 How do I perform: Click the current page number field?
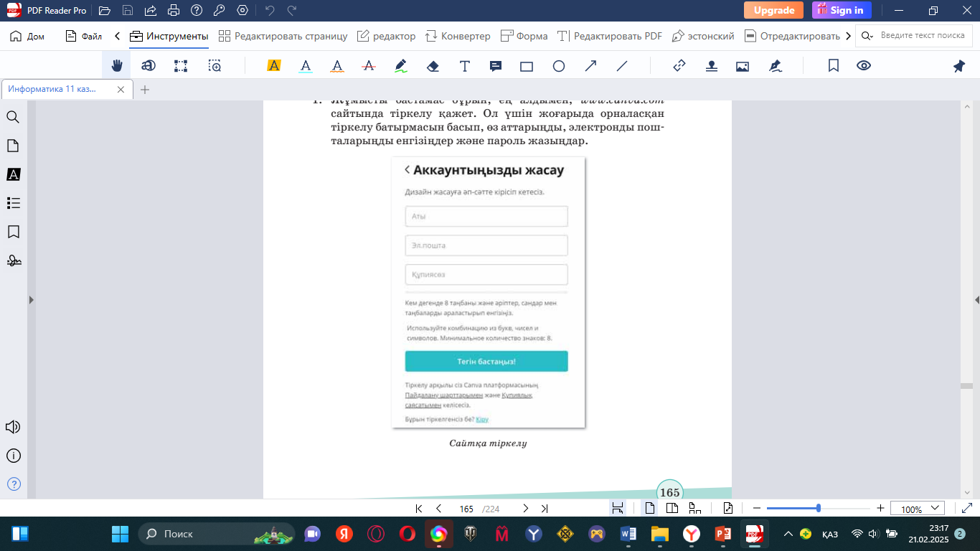pyautogui.click(x=466, y=509)
